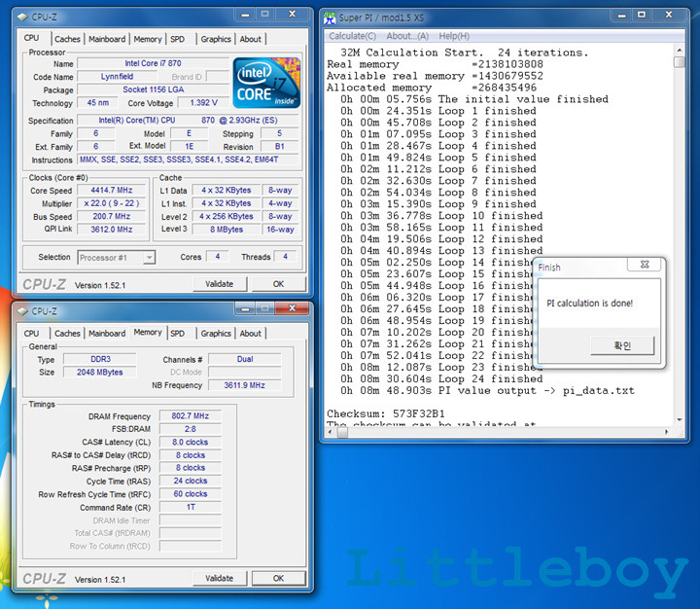Click Super PI vertical scrollbar up arrow

(x=679, y=50)
